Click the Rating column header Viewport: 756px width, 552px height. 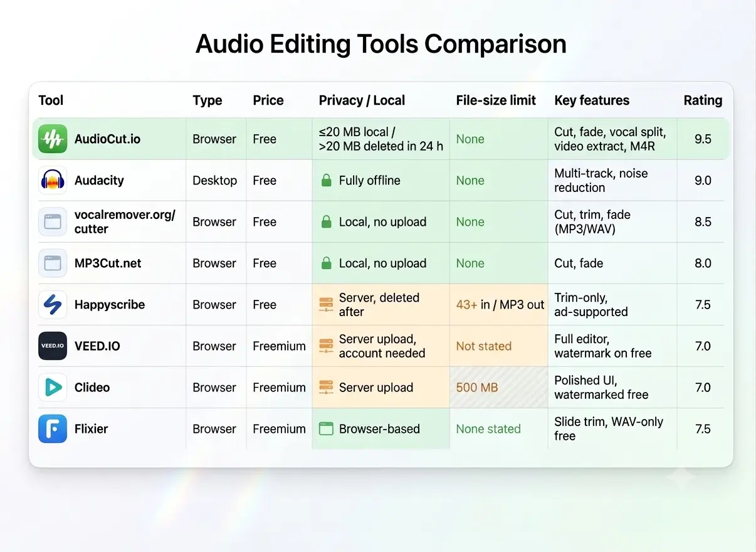coord(703,100)
